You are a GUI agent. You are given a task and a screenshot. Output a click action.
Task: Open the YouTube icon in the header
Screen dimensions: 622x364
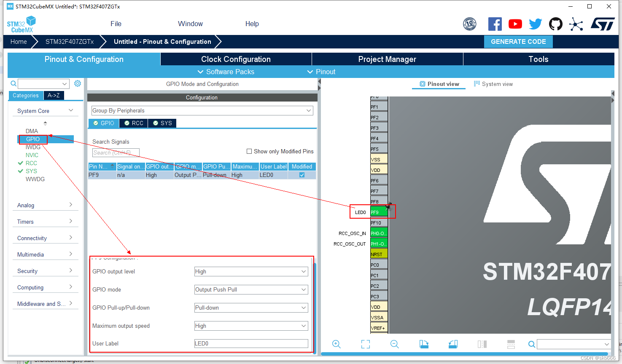515,24
